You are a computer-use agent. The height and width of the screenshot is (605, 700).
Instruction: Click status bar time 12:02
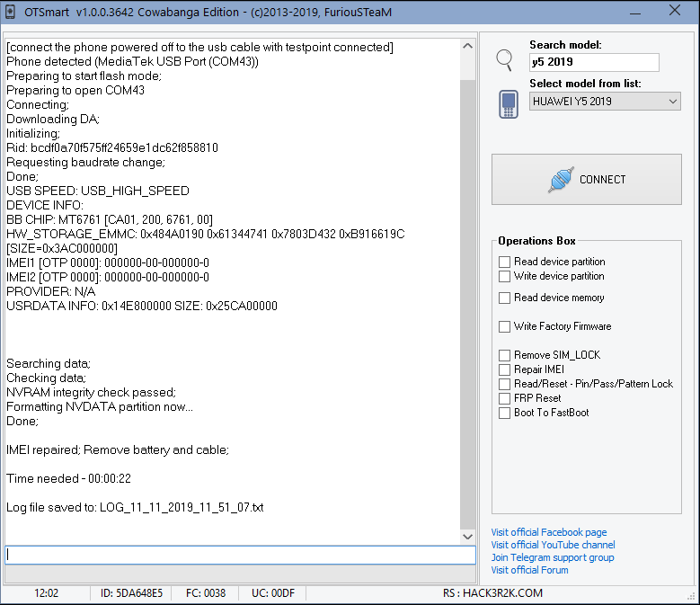47,593
